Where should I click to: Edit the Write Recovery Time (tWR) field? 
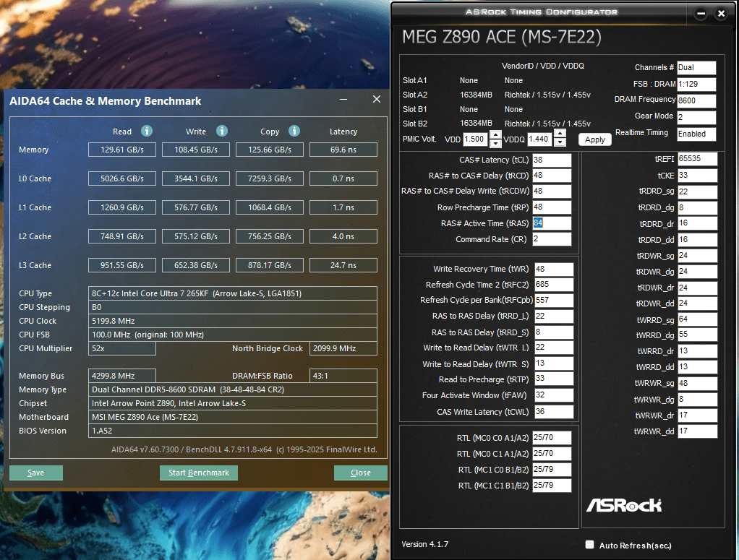(554, 269)
